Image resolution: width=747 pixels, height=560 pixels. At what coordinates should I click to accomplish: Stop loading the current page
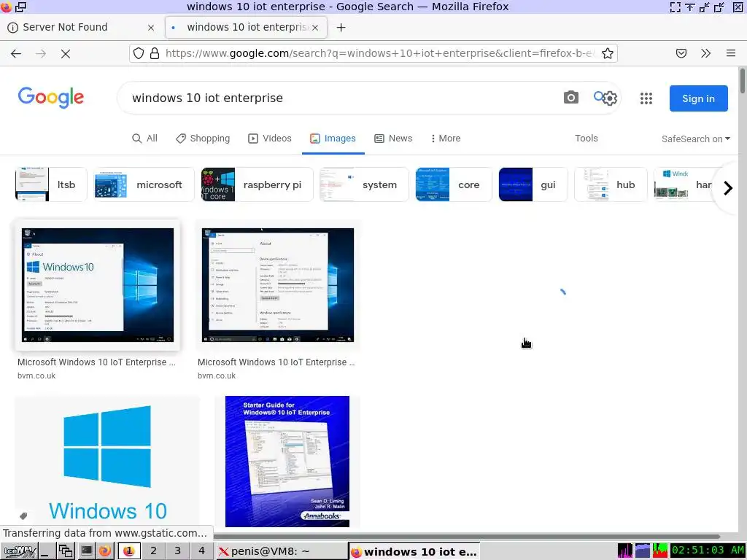point(66,53)
